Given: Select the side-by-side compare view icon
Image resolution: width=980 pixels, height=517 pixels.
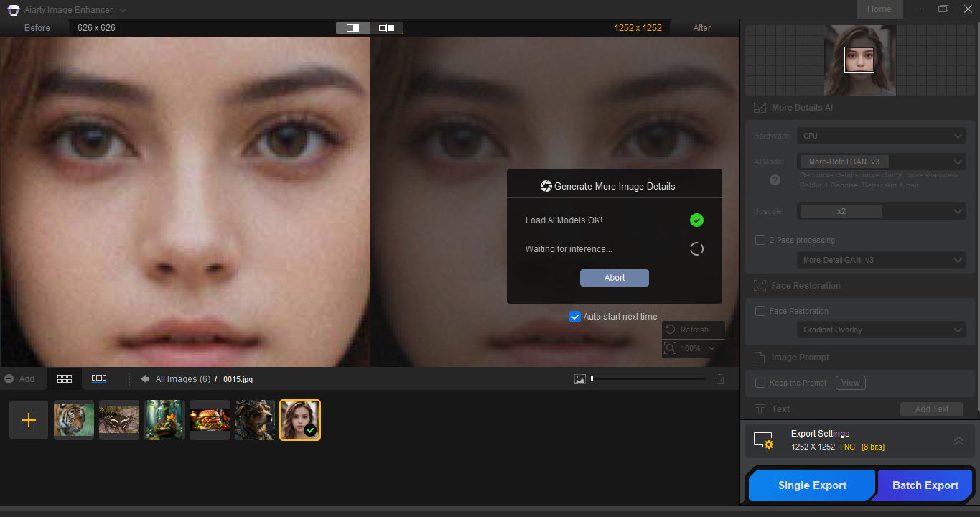Looking at the screenshot, I should point(386,27).
